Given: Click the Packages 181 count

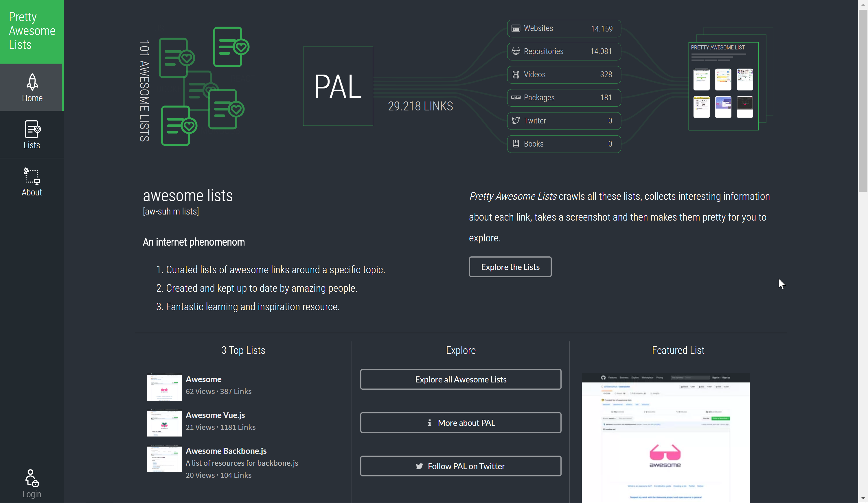Looking at the screenshot, I should [x=606, y=97].
